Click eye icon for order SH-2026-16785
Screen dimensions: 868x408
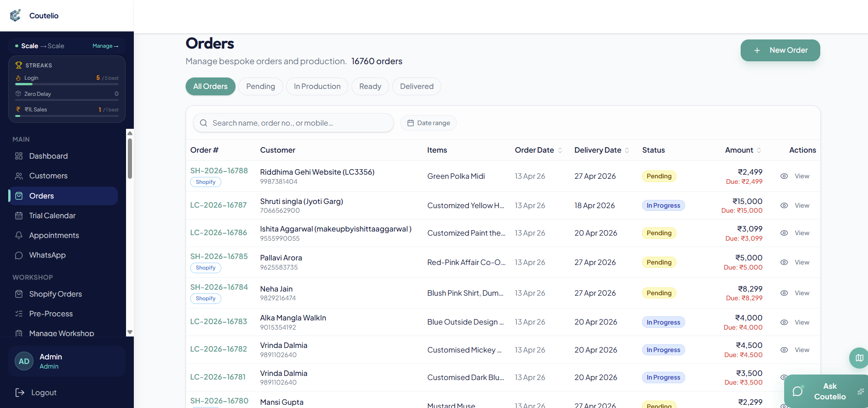pos(784,263)
